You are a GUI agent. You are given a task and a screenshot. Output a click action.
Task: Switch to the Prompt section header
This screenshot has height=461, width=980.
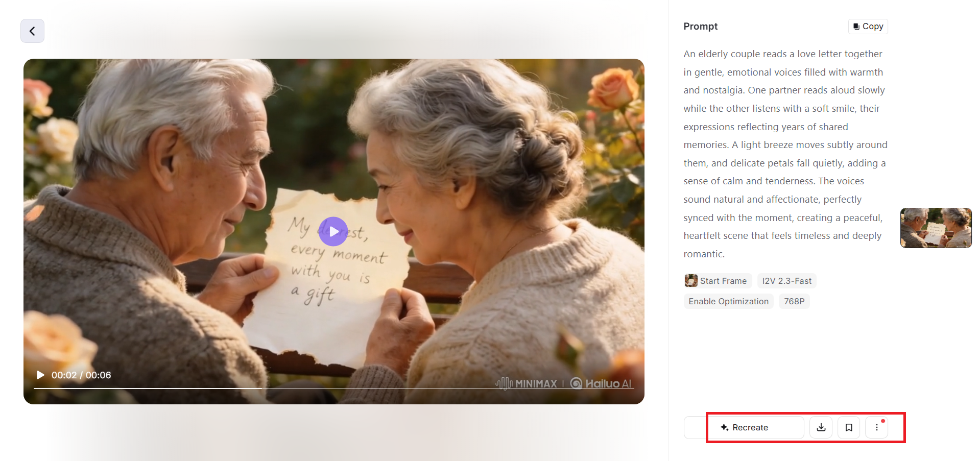tap(700, 26)
